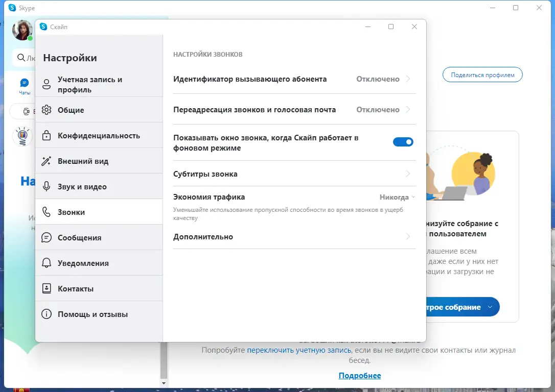Open the Сообщения settings section
This screenshot has width=555, height=392.
click(x=99, y=237)
